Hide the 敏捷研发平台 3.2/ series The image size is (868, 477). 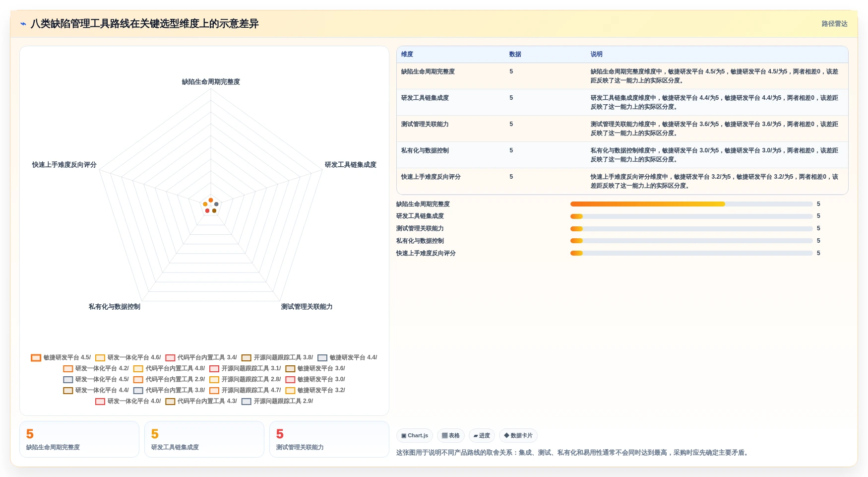pyautogui.click(x=315, y=390)
